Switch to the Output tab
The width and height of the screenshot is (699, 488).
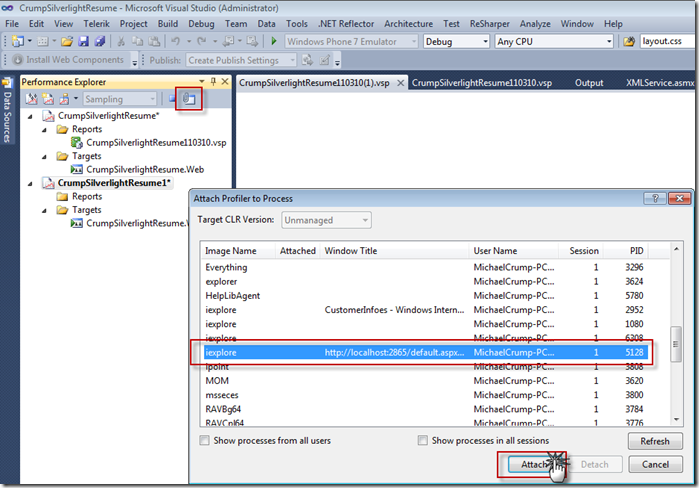point(589,83)
